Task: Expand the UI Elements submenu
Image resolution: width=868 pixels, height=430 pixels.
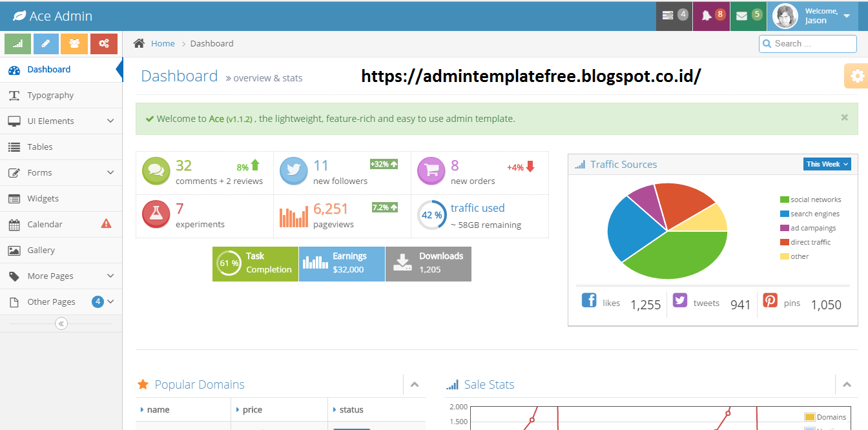Action: 61,121
